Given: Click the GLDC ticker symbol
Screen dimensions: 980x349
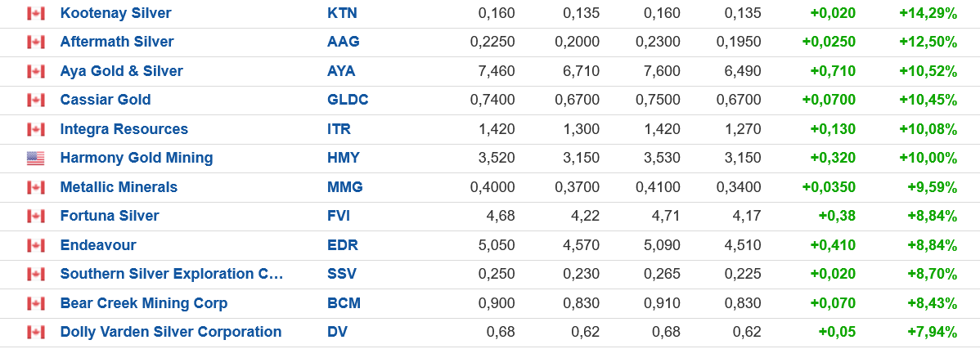Looking at the screenshot, I should coord(348,100).
